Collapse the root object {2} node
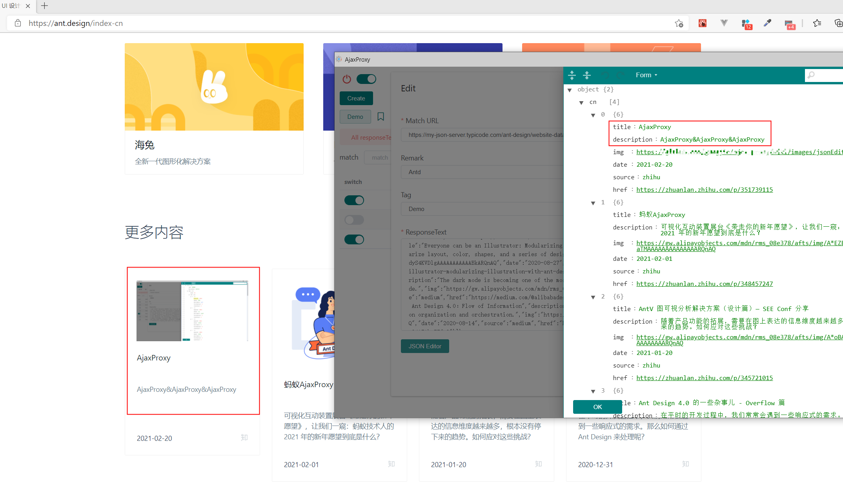 point(570,90)
